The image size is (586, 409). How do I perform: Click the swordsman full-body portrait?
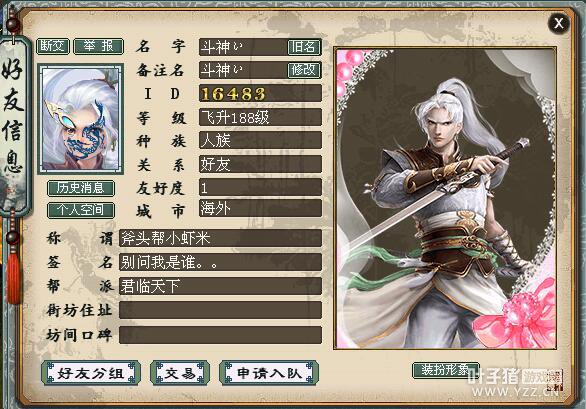[x=445, y=198]
